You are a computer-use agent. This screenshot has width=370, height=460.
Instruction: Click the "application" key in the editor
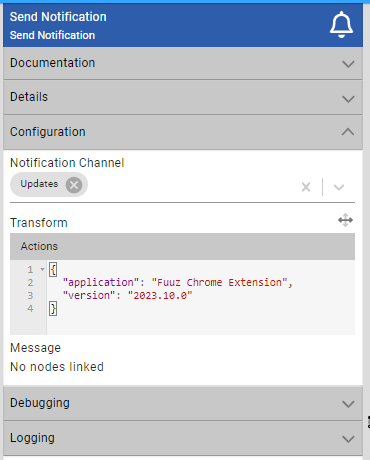pyautogui.click(x=101, y=282)
